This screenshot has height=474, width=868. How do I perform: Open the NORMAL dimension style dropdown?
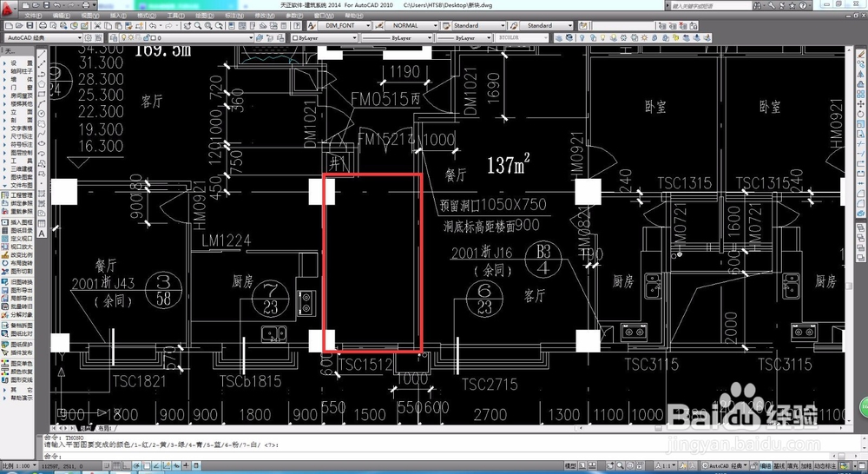click(x=435, y=25)
